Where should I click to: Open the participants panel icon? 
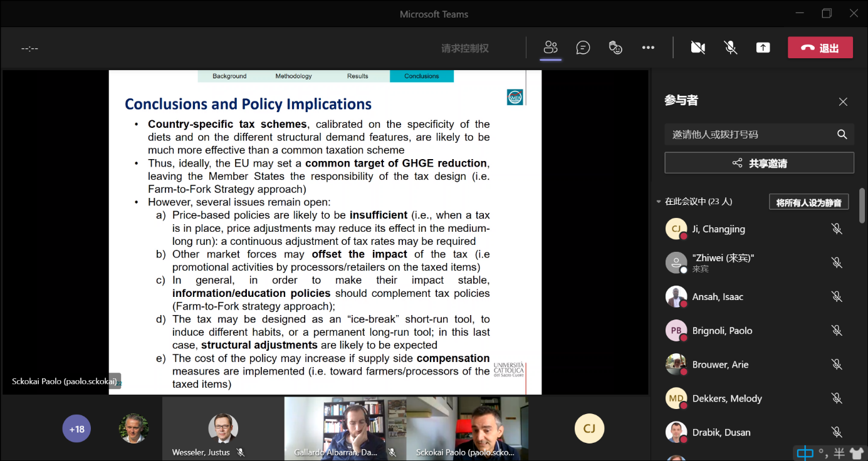tap(550, 48)
